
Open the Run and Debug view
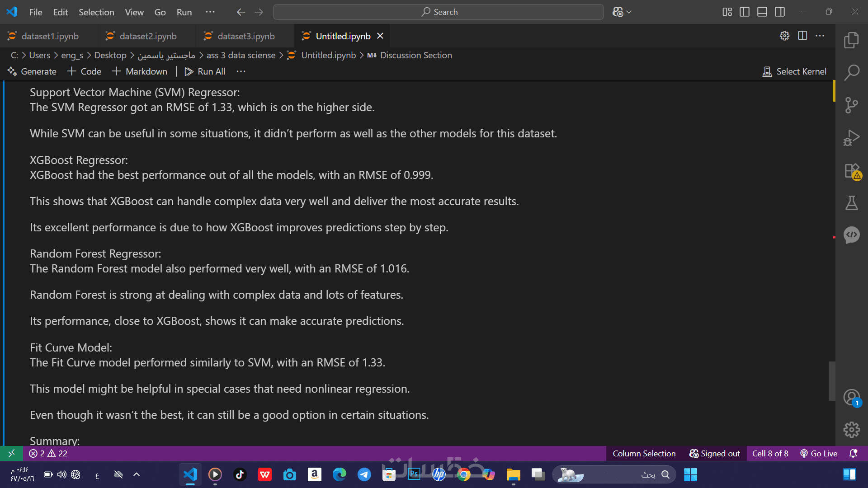(851, 138)
